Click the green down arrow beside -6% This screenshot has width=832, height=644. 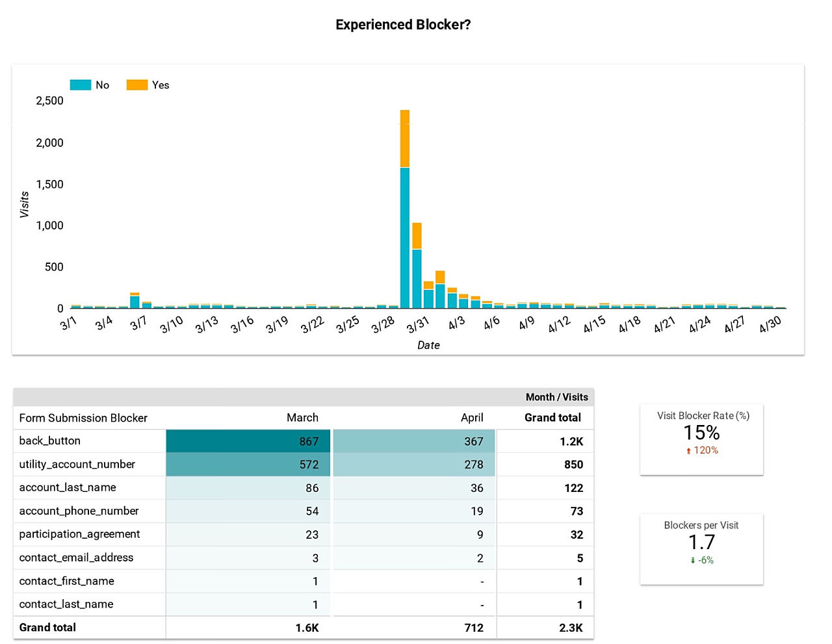coord(692,561)
